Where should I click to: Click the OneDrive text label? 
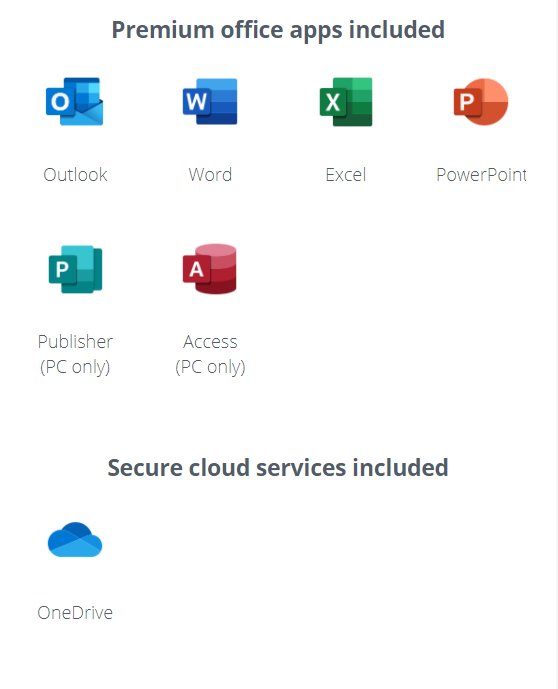75,613
